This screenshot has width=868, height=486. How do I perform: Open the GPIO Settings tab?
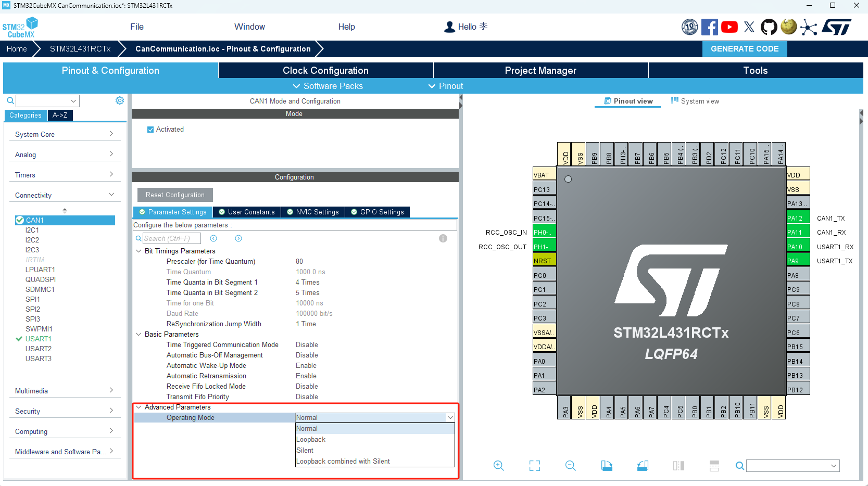[x=377, y=212]
